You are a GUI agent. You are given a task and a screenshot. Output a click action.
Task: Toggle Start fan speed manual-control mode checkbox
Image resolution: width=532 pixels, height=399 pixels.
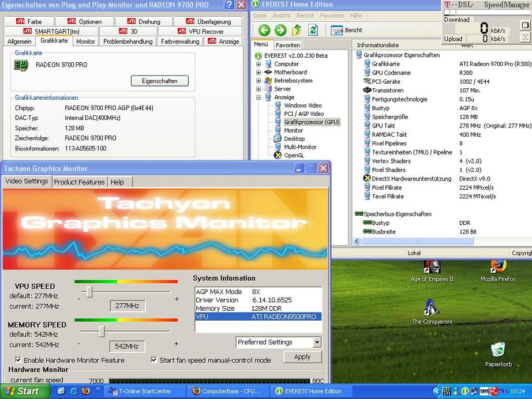153,360
